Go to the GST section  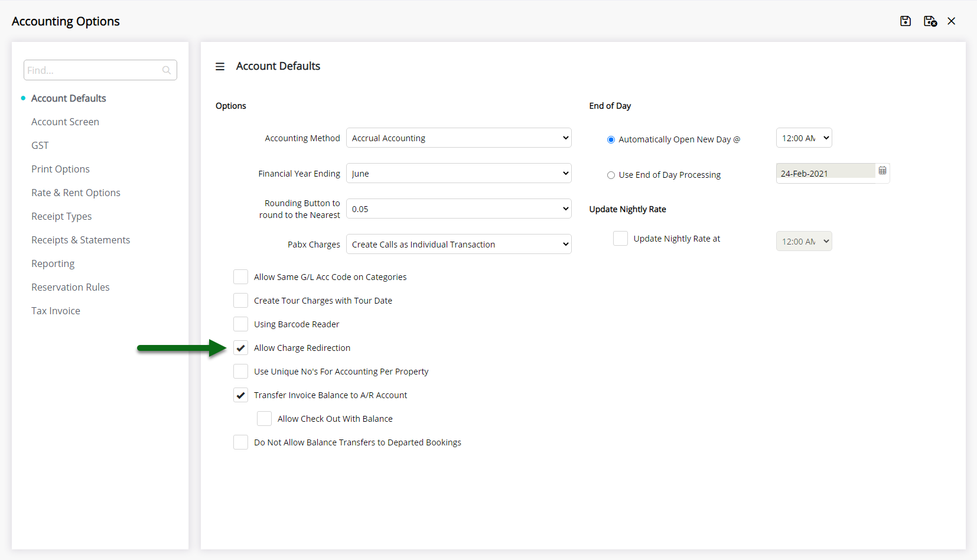[x=40, y=145]
